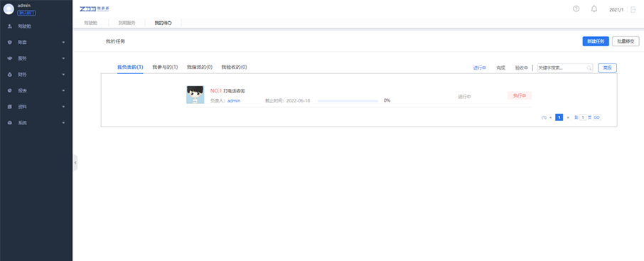The height and width of the screenshot is (261, 644).
Task: Click the blue 新建任务 button
Action: click(596, 41)
